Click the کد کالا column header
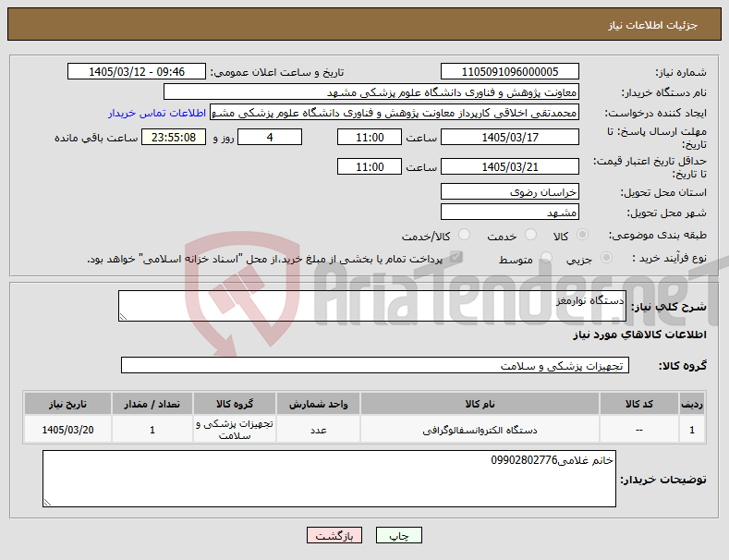The image size is (729, 560). coord(638,404)
